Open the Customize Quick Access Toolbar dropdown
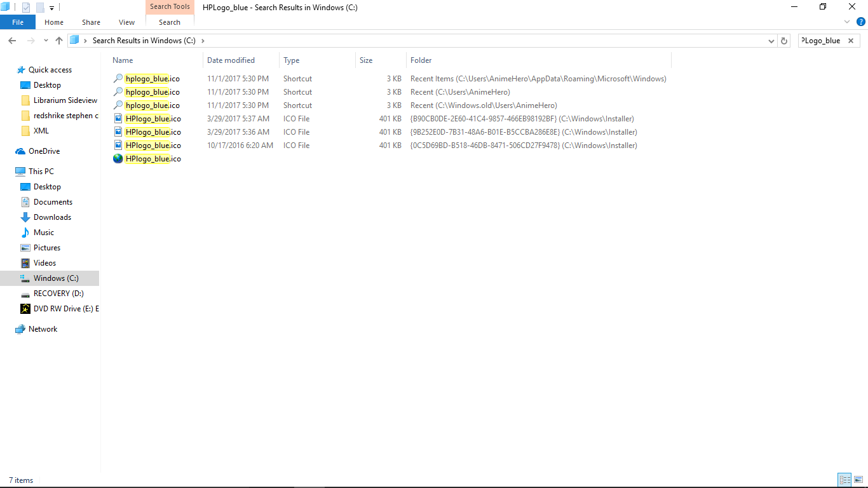 click(51, 8)
